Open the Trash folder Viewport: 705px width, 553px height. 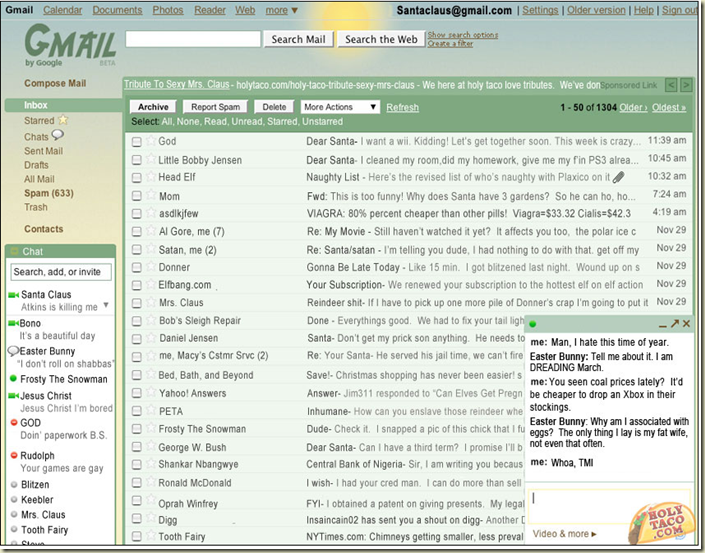[36, 207]
